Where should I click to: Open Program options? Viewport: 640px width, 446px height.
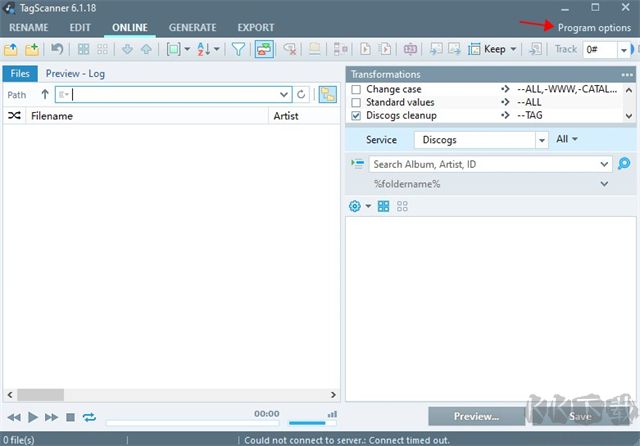pyautogui.click(x=594, y=27)
